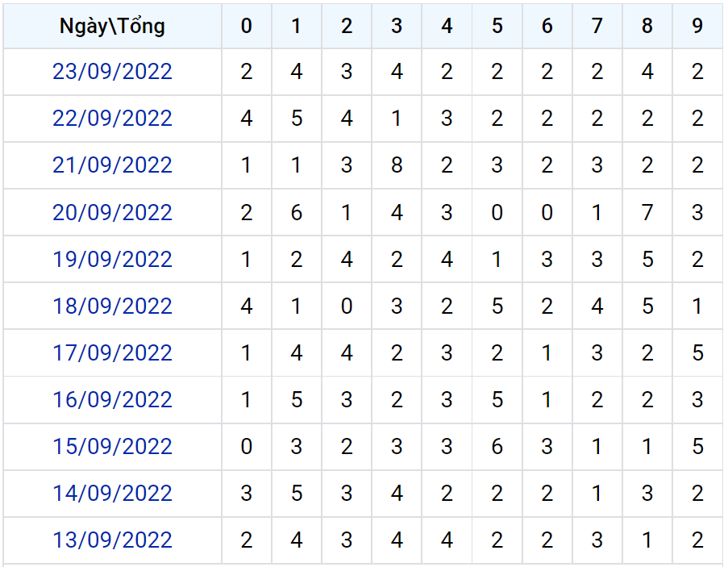Image resolution: width=728 pixels, height=567 pixels.
Task: Click the Ngày\Tổng header cell
Action: (112, 27)
